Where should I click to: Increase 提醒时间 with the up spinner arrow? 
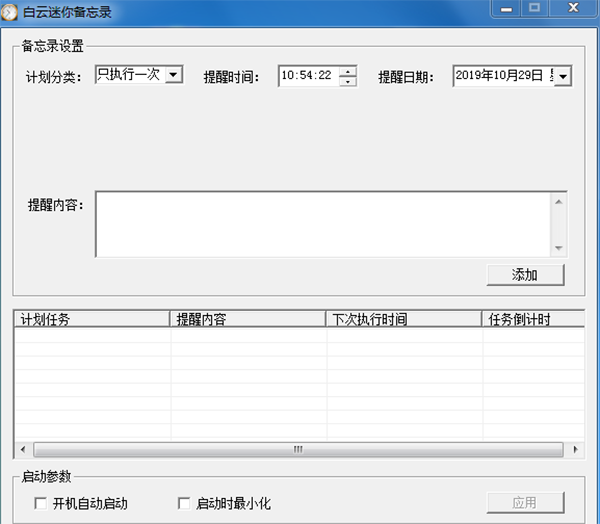[x=348, y=71]
